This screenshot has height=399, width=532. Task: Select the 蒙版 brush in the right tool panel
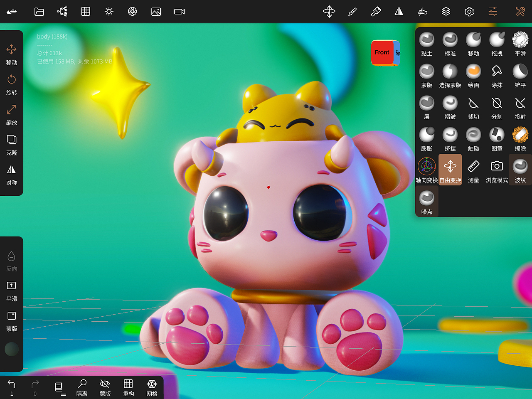(427, 75)
